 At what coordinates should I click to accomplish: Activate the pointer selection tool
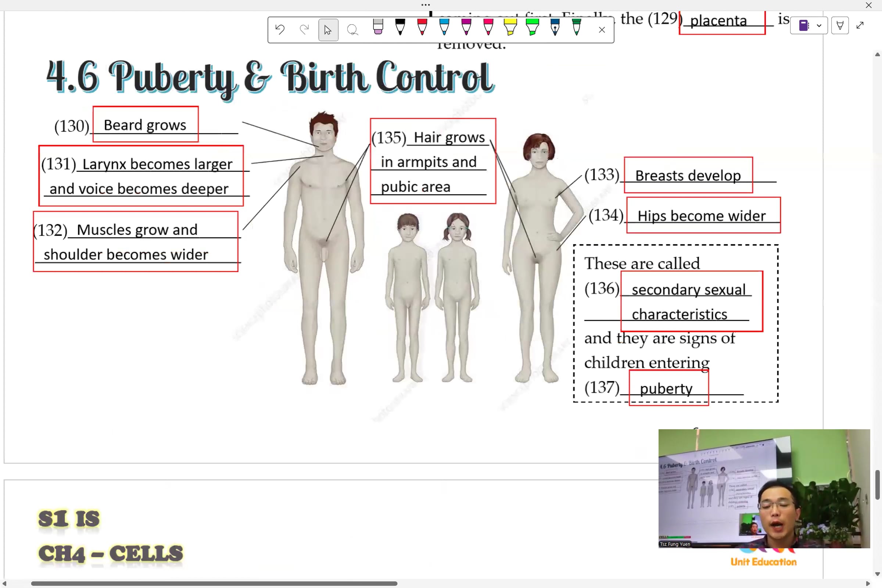[328, 30]
